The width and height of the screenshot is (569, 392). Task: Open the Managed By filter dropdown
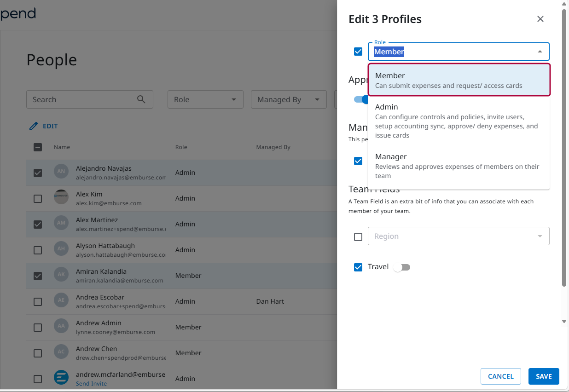pyautogui.click(x=289, y=99)
